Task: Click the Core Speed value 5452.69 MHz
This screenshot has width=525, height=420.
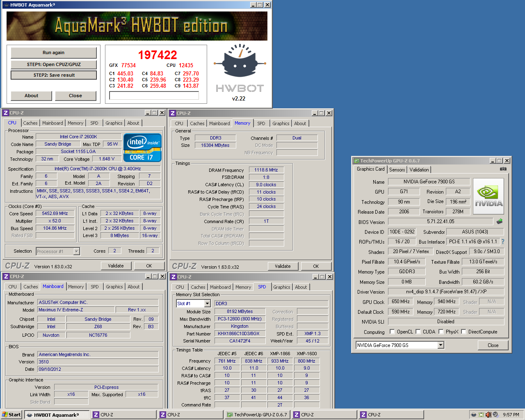Action: tap(55, 213)
